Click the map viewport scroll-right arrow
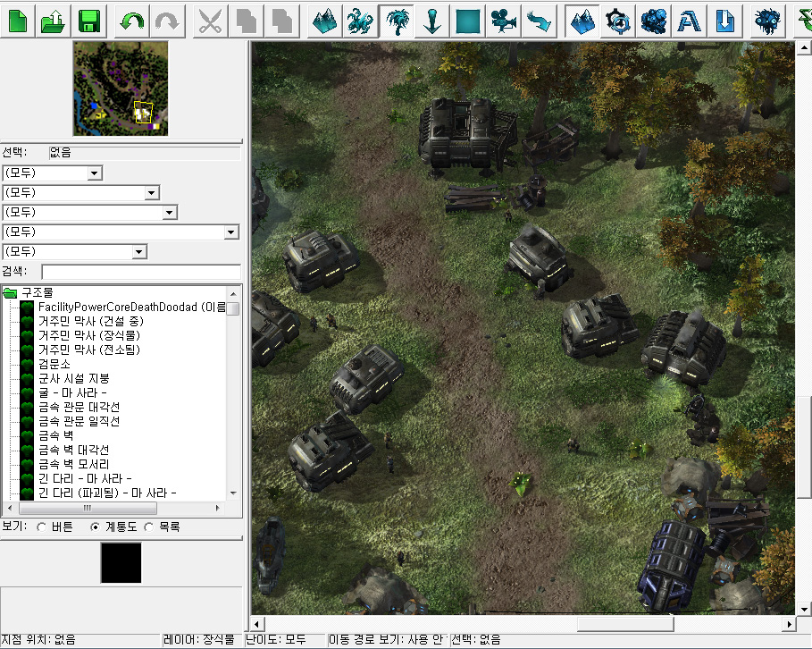The height and width of the screenshot is (649, 812). coord(789,624)
